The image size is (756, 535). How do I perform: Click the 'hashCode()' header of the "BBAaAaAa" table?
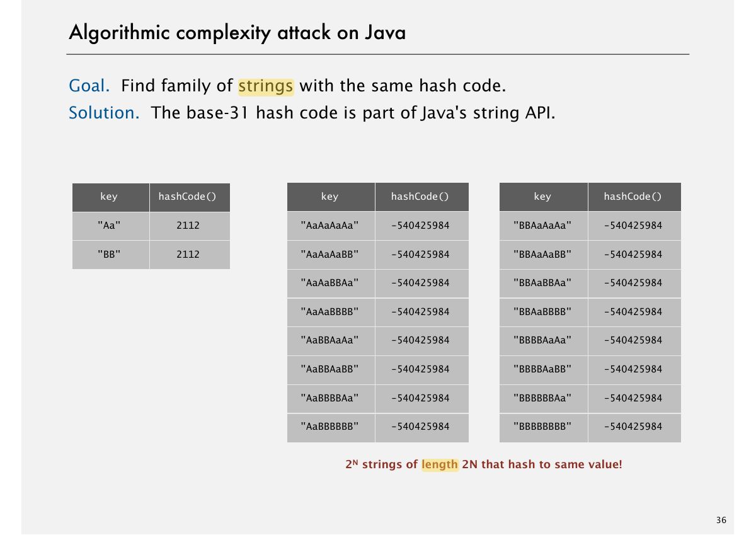(634, 197)
